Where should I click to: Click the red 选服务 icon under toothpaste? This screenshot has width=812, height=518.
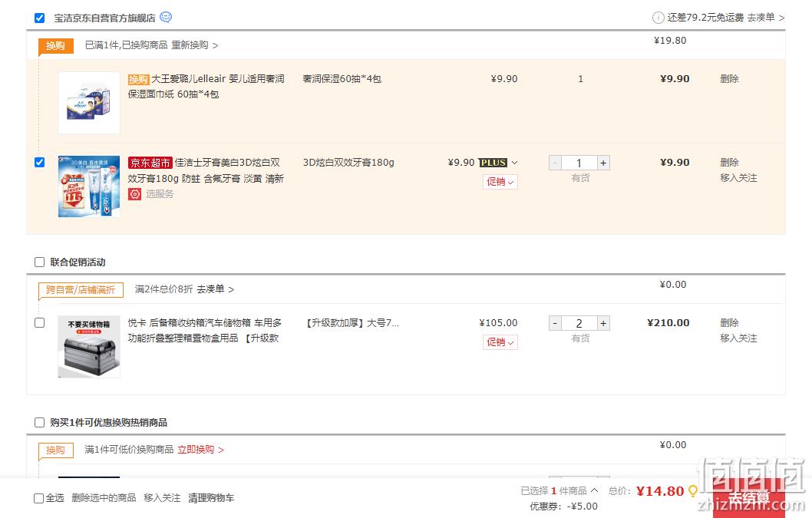point(134,194)
